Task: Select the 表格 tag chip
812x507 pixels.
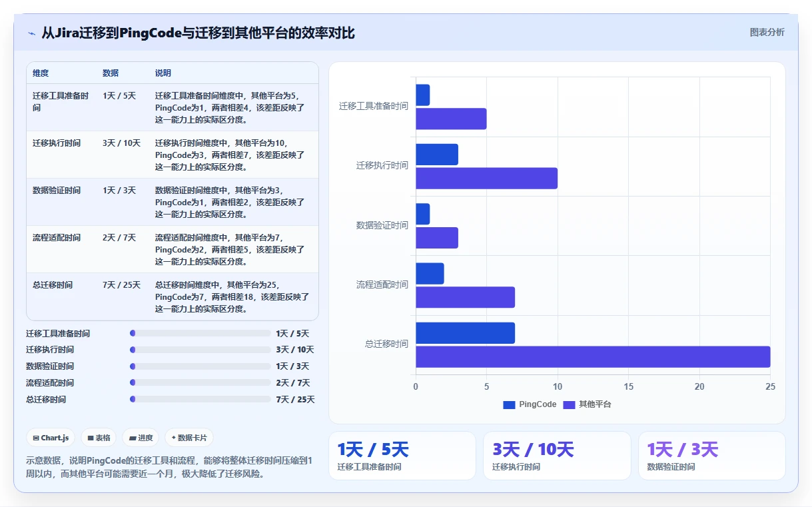Action: point(99,438)
